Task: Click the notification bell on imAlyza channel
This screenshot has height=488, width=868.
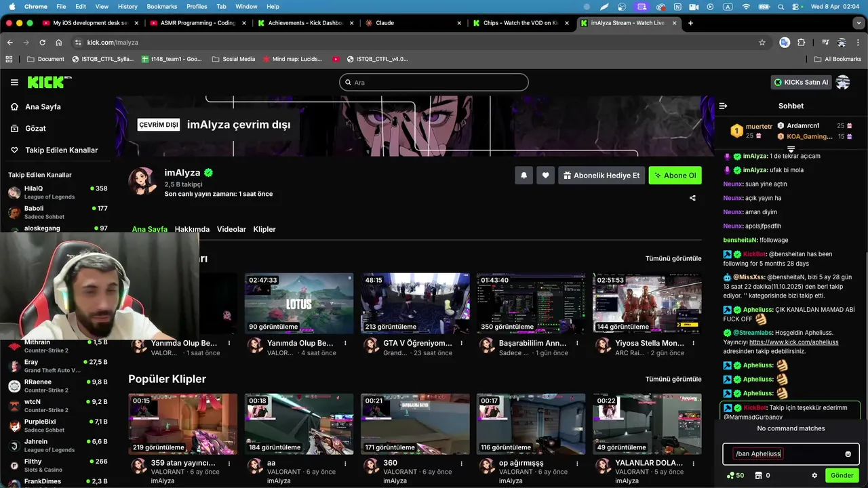Action: click(524, 176)
